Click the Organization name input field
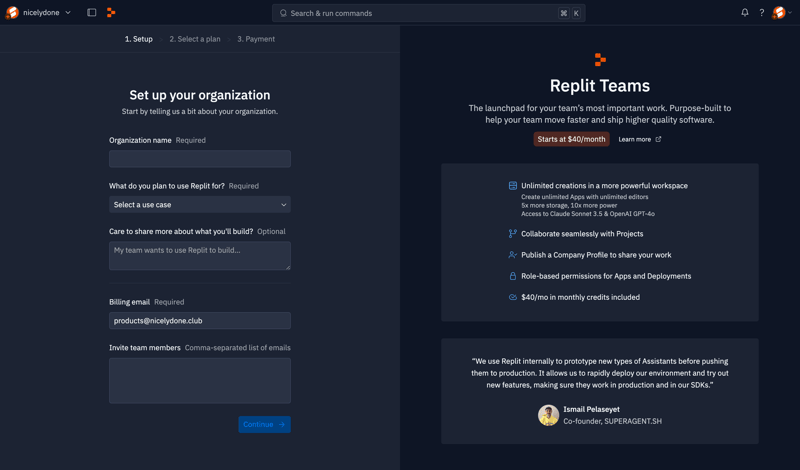The width and height of the screenshot is (800, 470). (200, 159)
